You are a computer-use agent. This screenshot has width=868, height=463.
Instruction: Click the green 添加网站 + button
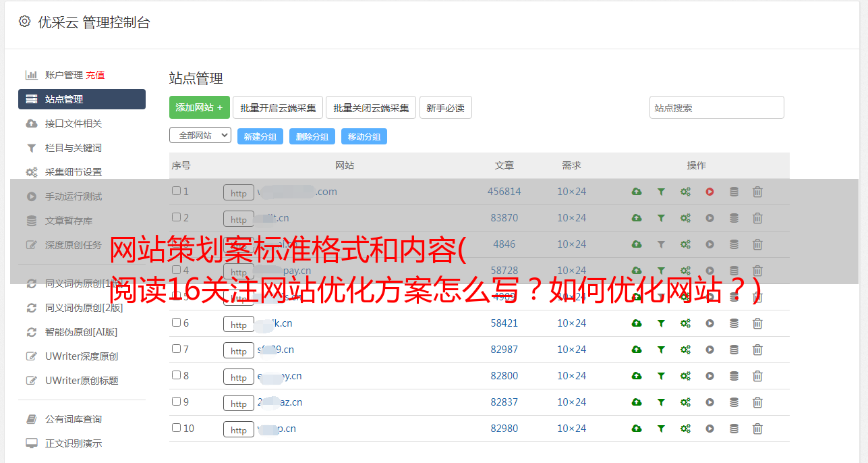[200, 107]
